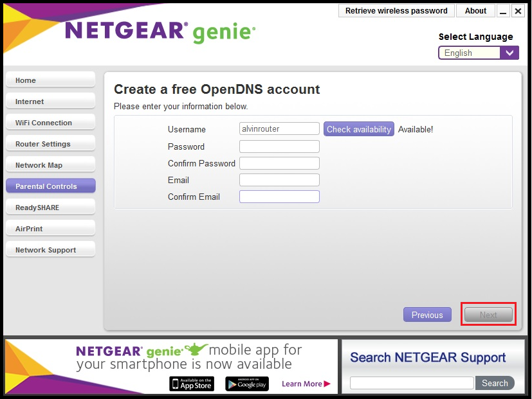532x399 pixels.
Task: Open the Network Map page
Action: pos(51,165)
